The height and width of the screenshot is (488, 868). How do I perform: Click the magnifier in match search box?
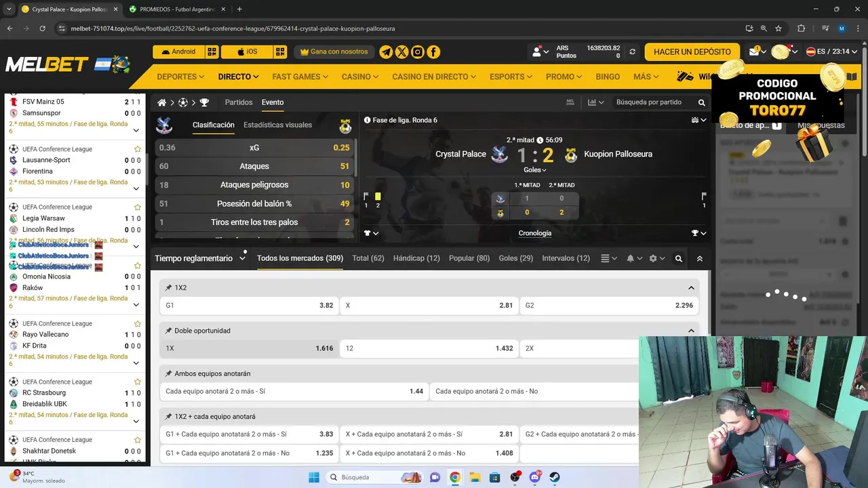[x=702, y=102]
